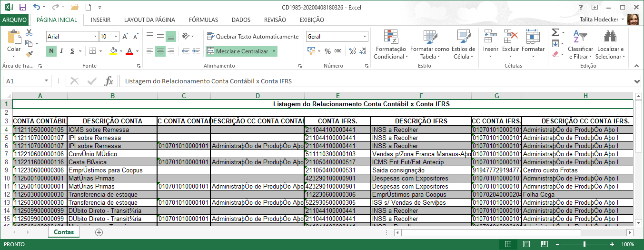Screen dimensions: 644x250
Task: Increase font size
Action: [x=125, y=37]
